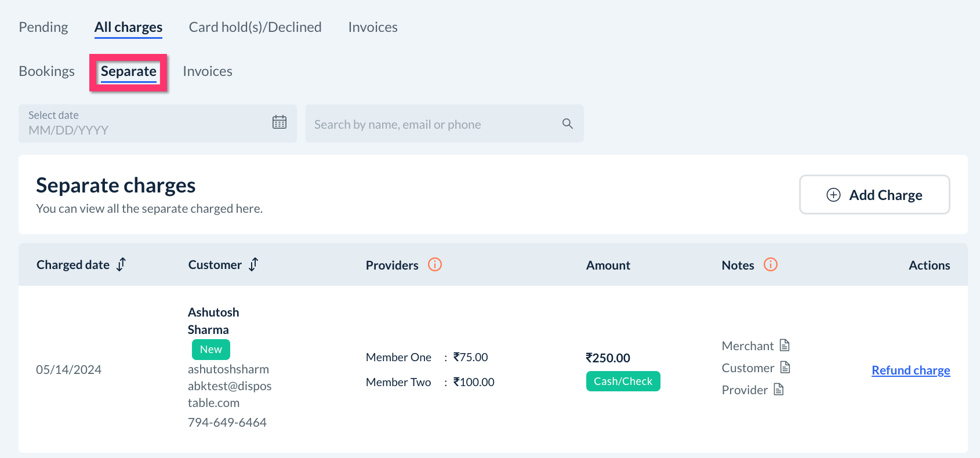
Task: Open the top-level Invoices tab
Action: (373, 27)
